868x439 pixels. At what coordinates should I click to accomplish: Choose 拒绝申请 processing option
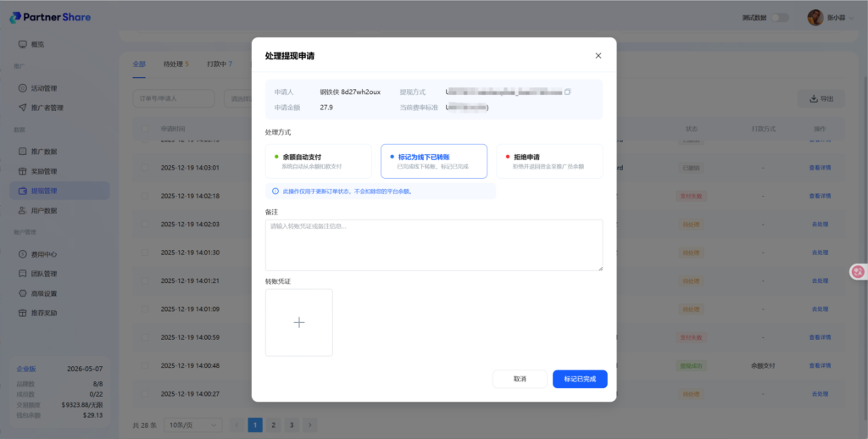(x=549, y=161)
